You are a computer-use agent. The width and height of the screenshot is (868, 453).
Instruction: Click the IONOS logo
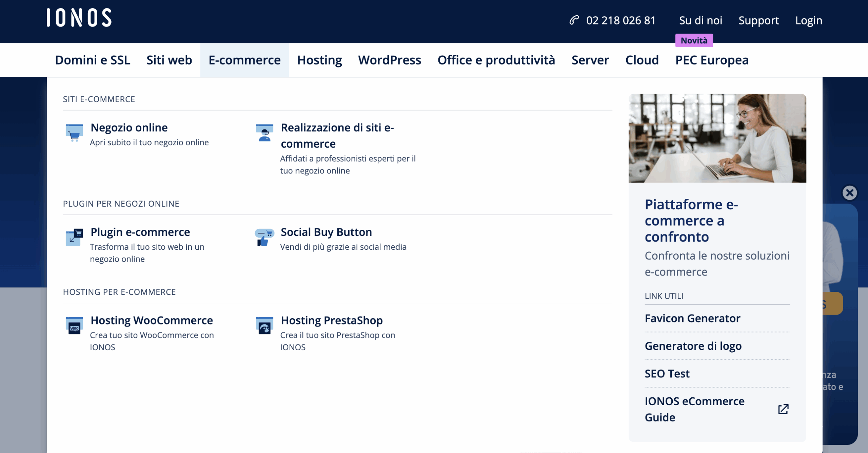pyautogui.click(x=79, y=18)
